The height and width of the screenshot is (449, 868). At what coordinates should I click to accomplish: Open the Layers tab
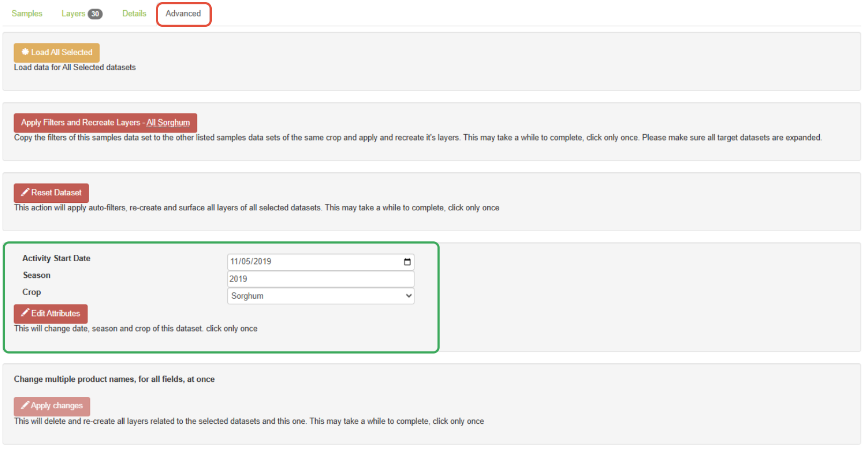[x=73, y=13]
